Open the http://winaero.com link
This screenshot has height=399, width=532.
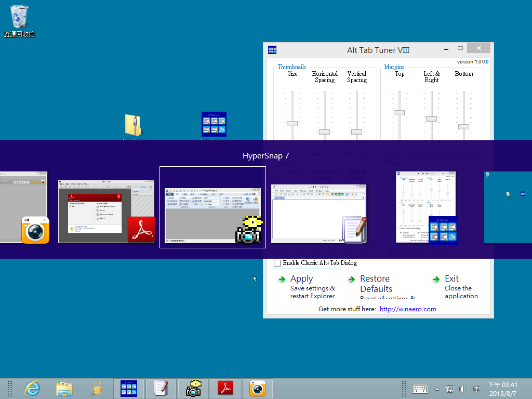pyautogui.click(x=408, y=309)
